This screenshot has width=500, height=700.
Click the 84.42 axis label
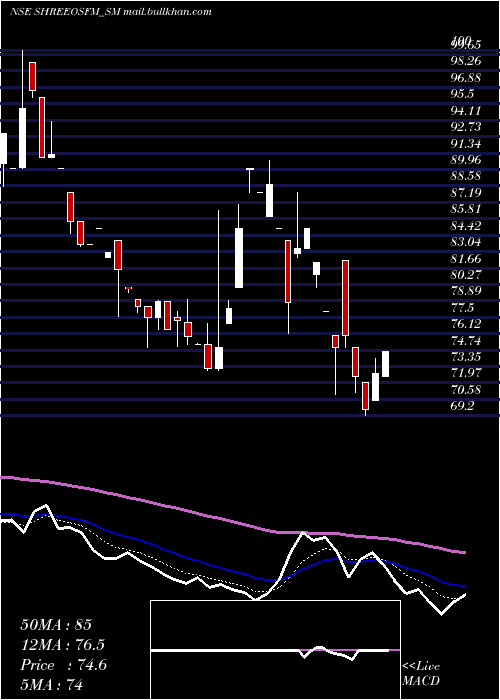[466, 225]
